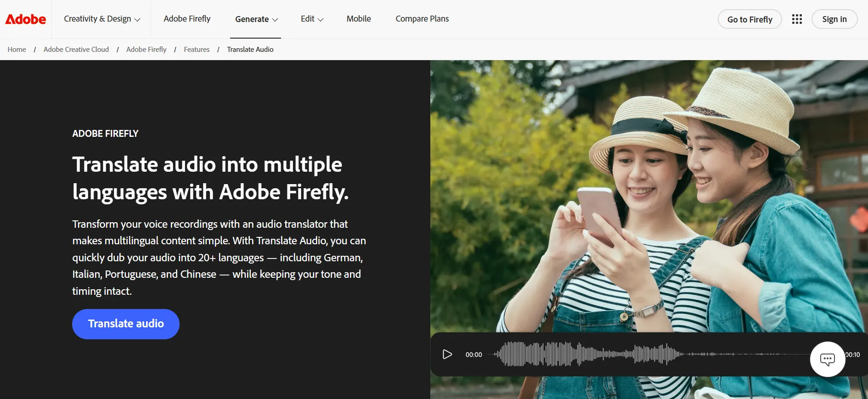Viewport: 868px width, 399px height.
Task: Open the Mobile nav item
Action: 359,19
